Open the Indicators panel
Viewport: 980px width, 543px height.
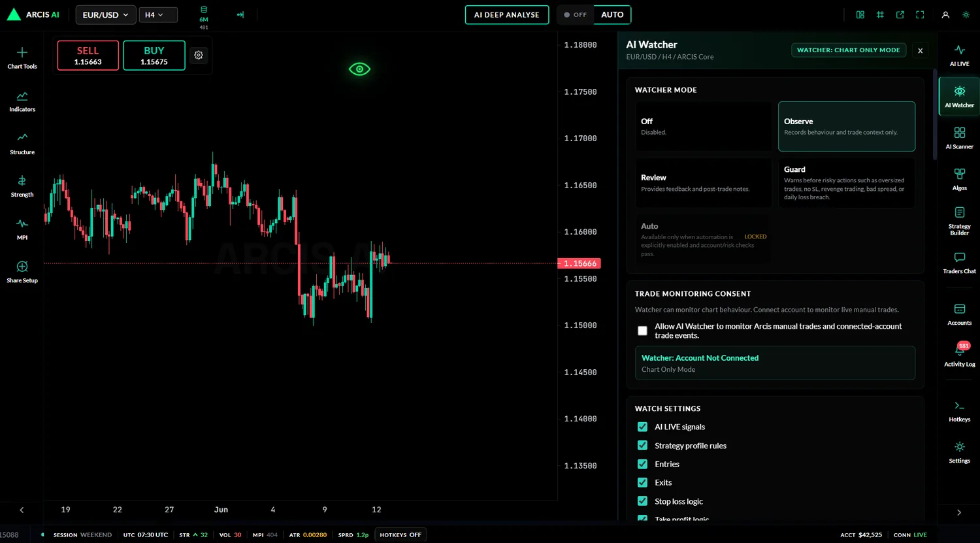(x=22, y=101)
